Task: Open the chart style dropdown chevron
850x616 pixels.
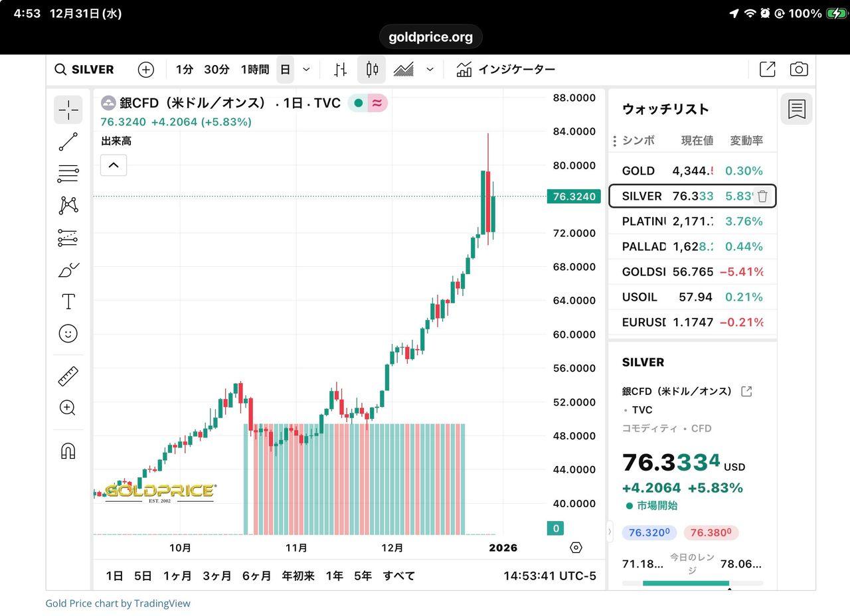Action: [x=430, y=69]
